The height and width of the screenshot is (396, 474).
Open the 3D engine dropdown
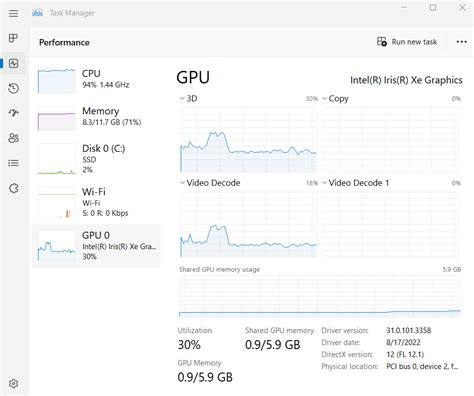[x=189, y=99]
